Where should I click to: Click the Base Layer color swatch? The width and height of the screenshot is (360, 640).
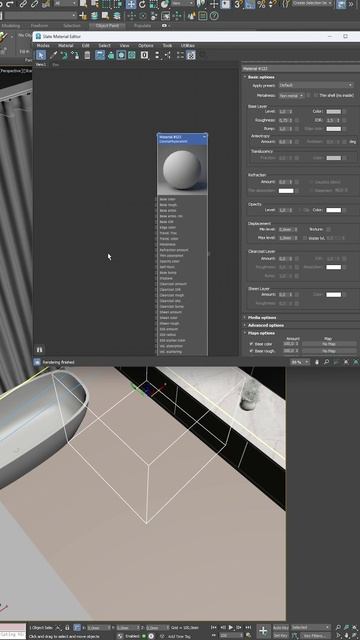pos(333,111)
